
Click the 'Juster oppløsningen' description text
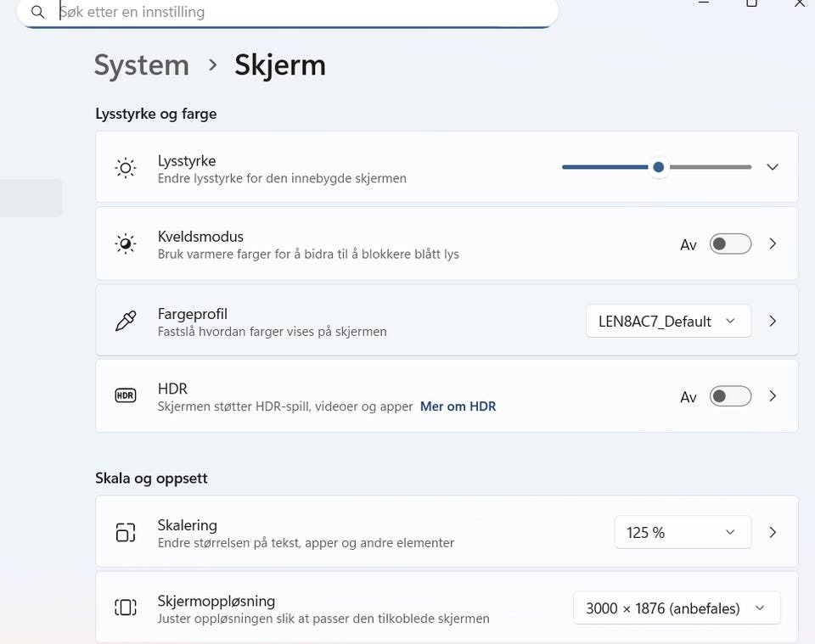tap(323, 619)
